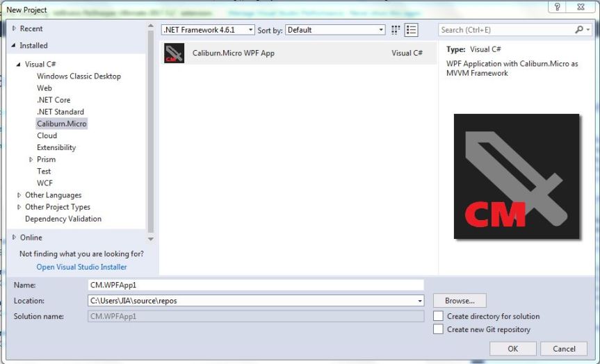Click the Browse button
Image resolution: width=600 pixels, height=364 pixels.
click(x=459, y=301)
